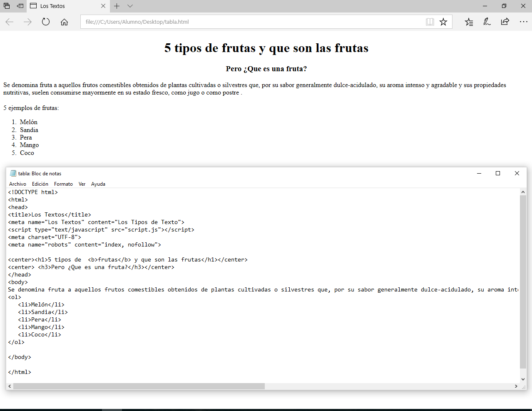Click list item 'Melón' on web page
532x411 pixels.
tap(29, 122)
